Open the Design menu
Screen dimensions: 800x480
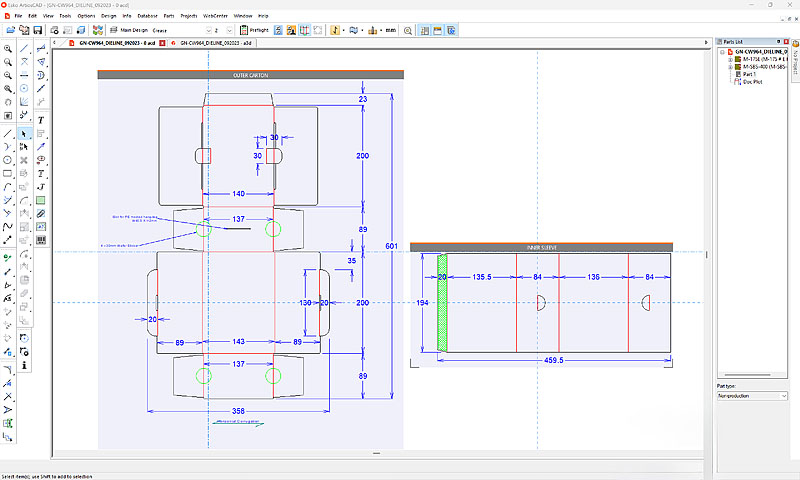click(x=108, y=16)
